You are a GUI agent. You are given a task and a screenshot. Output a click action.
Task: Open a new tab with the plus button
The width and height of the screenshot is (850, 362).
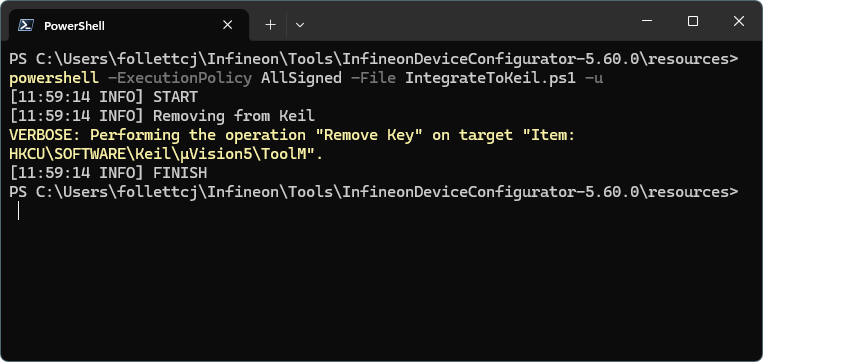pos(271,25)
